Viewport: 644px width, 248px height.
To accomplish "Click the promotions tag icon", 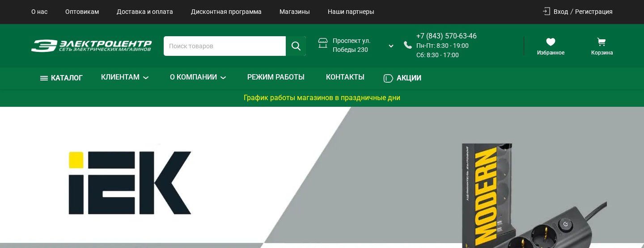I will tap(388, 78).
